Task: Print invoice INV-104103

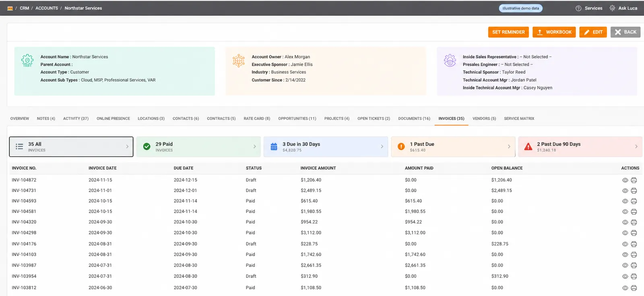Action: pyautogui.click(x=634, y=255)
